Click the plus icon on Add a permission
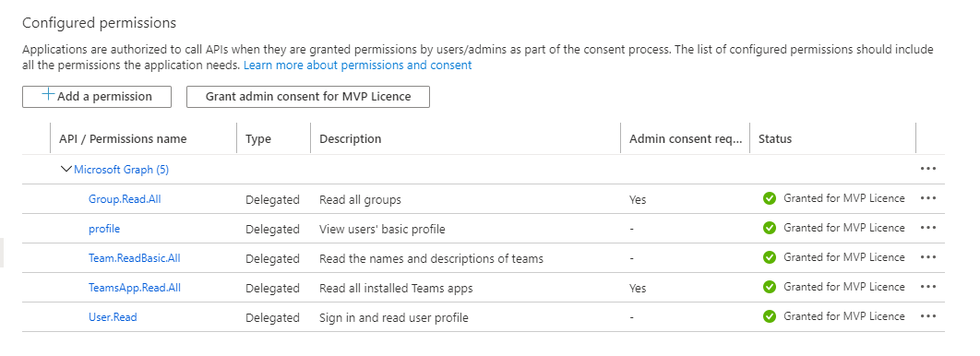980x356 pixels. click(x=48, y=95)
